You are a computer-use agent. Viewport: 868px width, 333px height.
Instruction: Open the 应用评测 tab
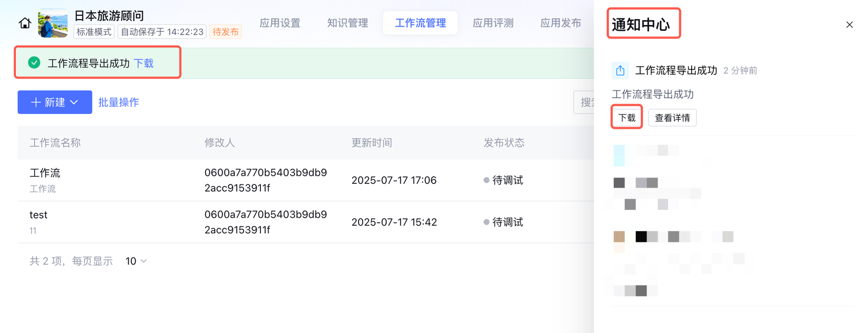pyautogui.click(x=493, y=23)
